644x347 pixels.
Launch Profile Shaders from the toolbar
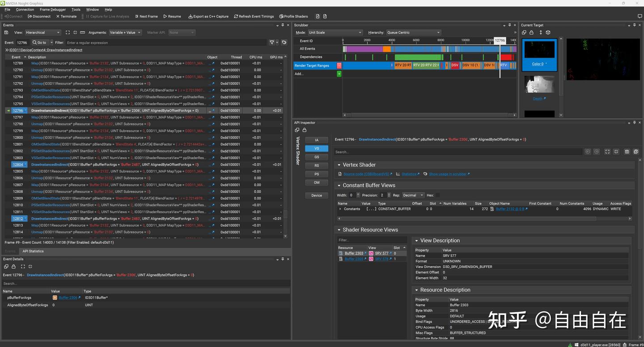(293, 16)
